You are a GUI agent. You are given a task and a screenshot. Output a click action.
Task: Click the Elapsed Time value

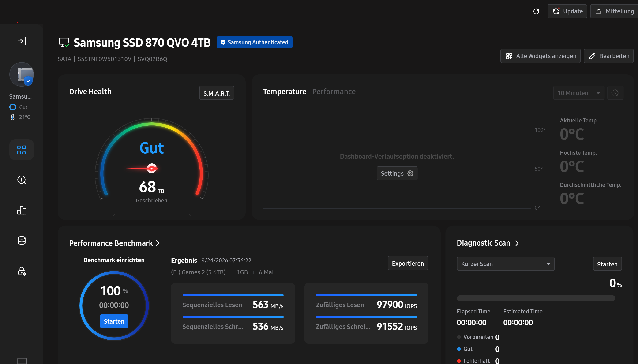click(x=471, y=323)
